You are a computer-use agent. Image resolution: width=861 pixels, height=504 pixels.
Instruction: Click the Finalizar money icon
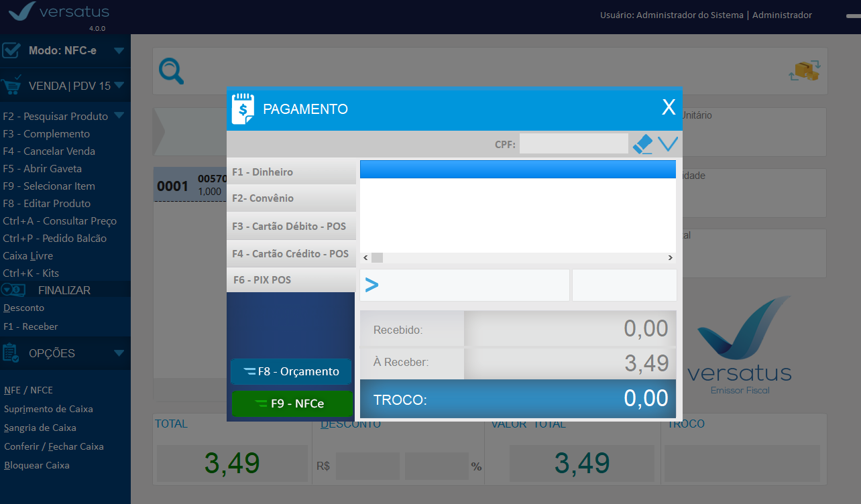coord(13,290)
